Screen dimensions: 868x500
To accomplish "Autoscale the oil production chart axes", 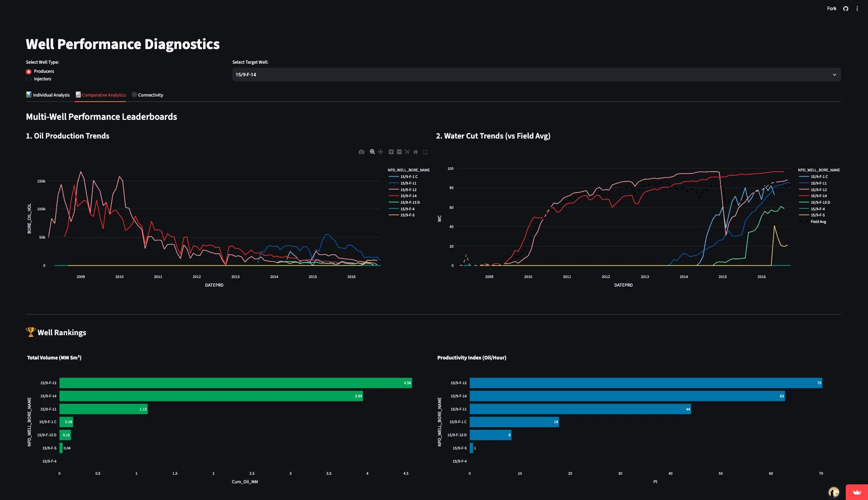I will coord(407,152).
